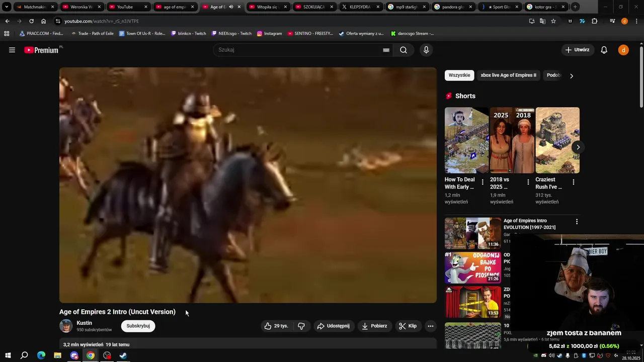Click the video title 'Age of Empires 2 Intro (Uncut Version)'
Image resolution: width=644 pixels, height=362 pixels.
[117, 312]
